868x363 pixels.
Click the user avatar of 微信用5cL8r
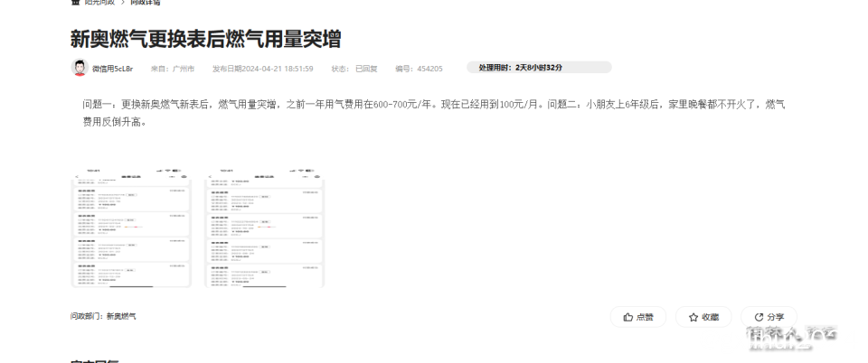80,68
